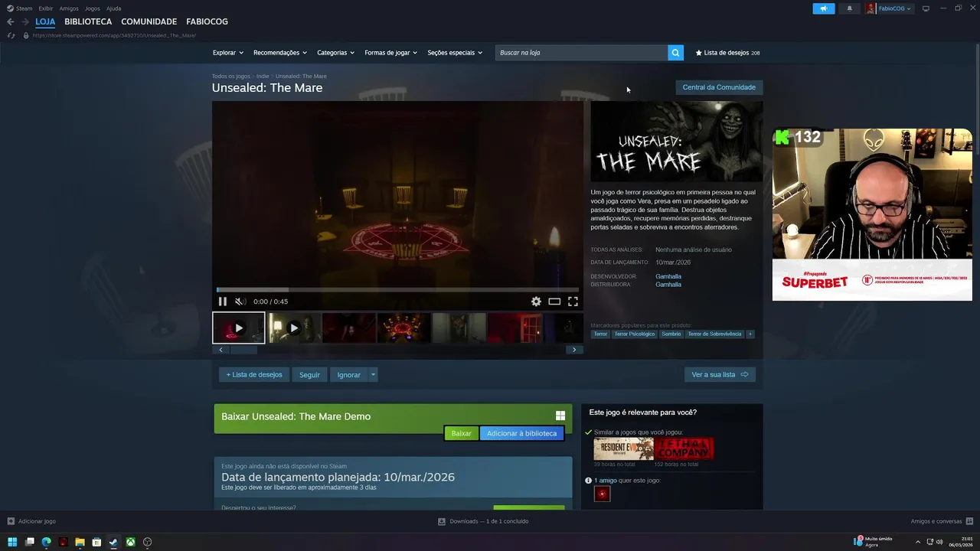The image size is (980, 551).
Task: Open the notifications bell
Action: tap(849, 8)
